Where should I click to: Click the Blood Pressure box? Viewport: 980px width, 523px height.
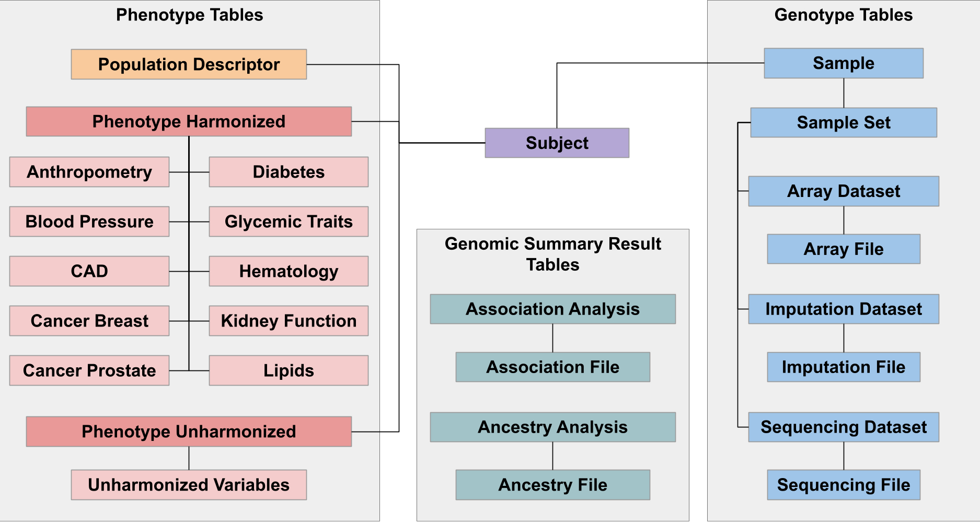[89, 222]
